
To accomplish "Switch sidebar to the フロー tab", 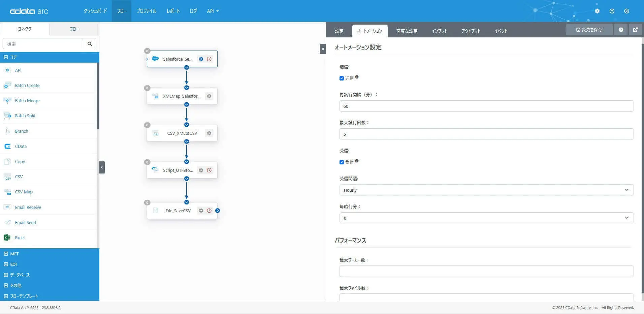I will click(74, 29).
